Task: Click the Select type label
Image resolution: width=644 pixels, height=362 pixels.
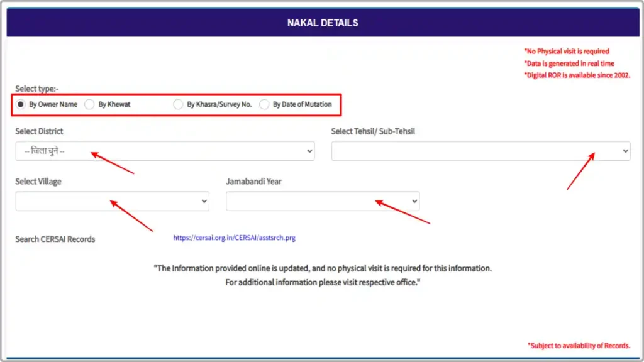Action: (x=36, y=89)
